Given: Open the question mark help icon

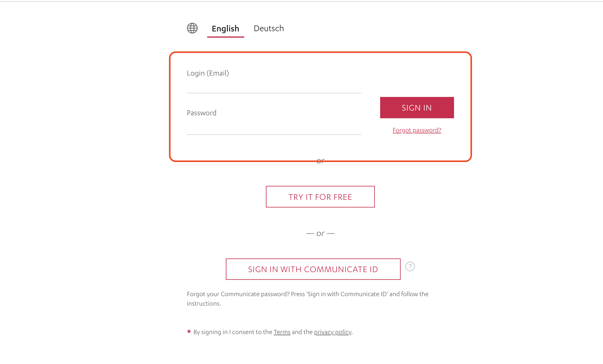Looking at the screenshot, I should tap(410, 266).
